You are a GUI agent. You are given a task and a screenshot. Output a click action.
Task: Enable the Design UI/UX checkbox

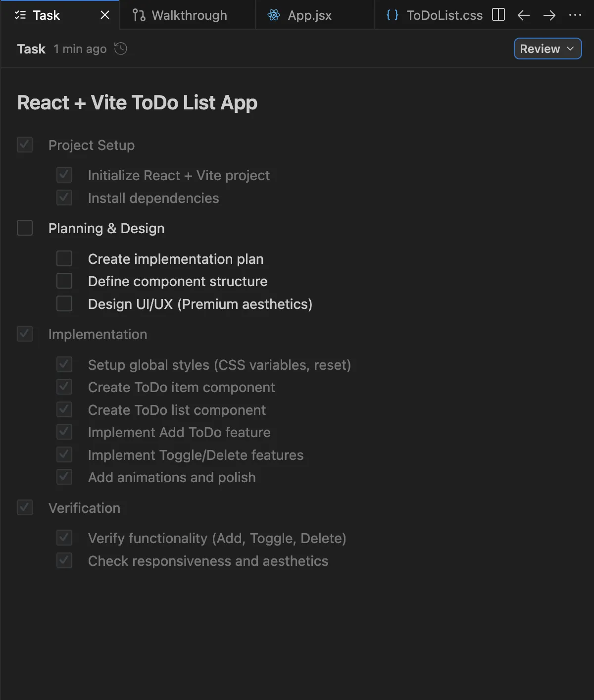pyautogui.click(x=64, y=303)
